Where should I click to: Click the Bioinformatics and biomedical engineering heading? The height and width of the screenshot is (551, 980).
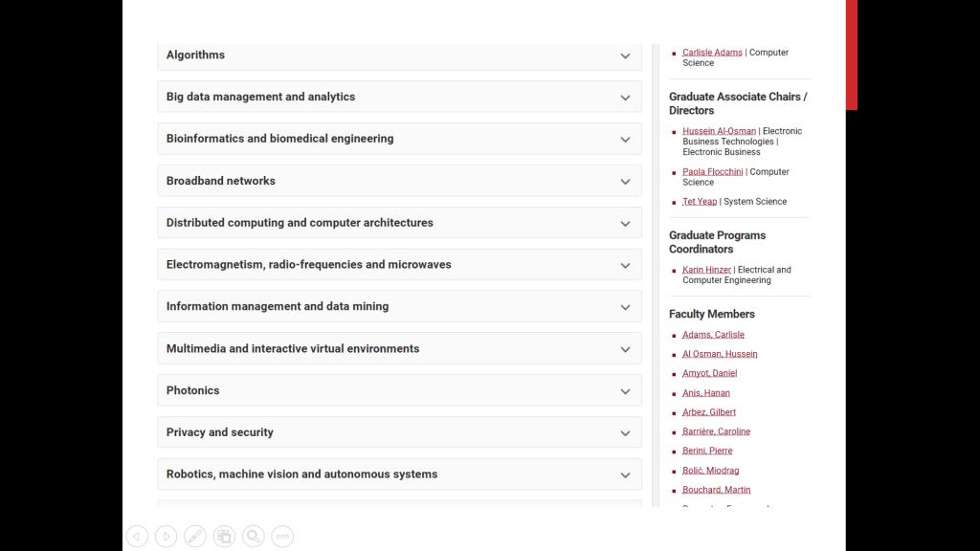tap(279, 139)
